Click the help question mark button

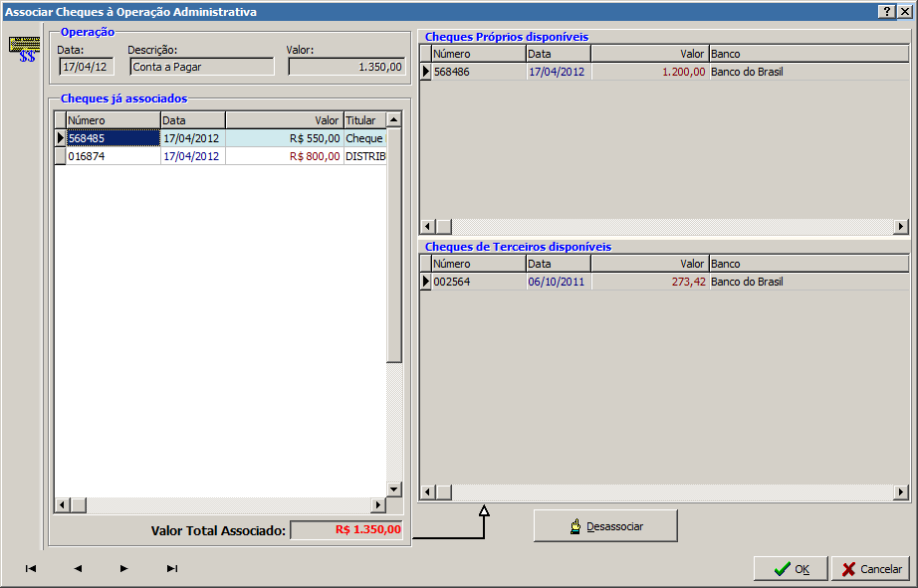coord(886,11)
